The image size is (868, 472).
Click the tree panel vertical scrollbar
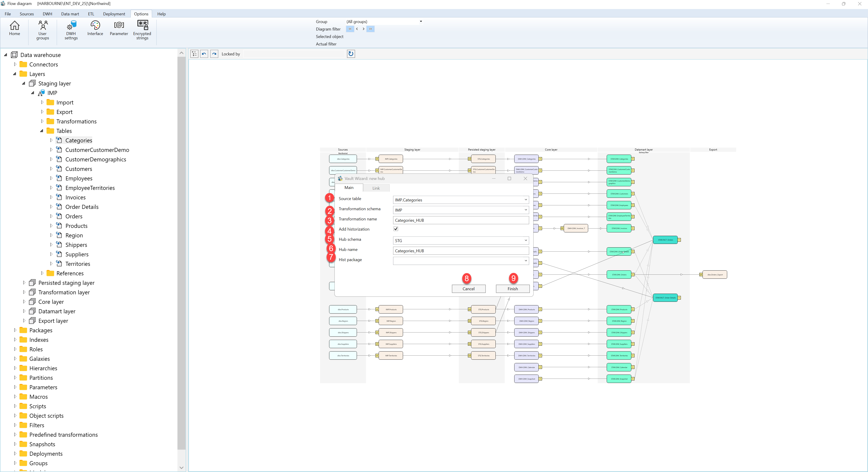tap(181, 253)
